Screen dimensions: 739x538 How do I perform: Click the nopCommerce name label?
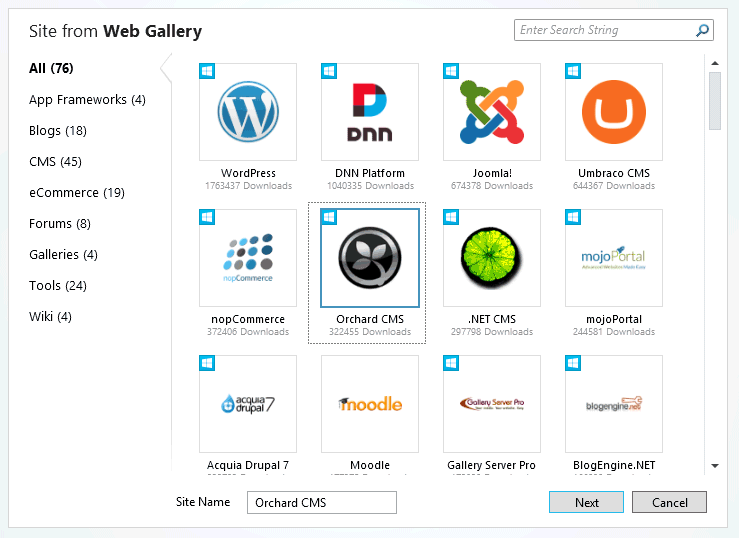point(248,319)
